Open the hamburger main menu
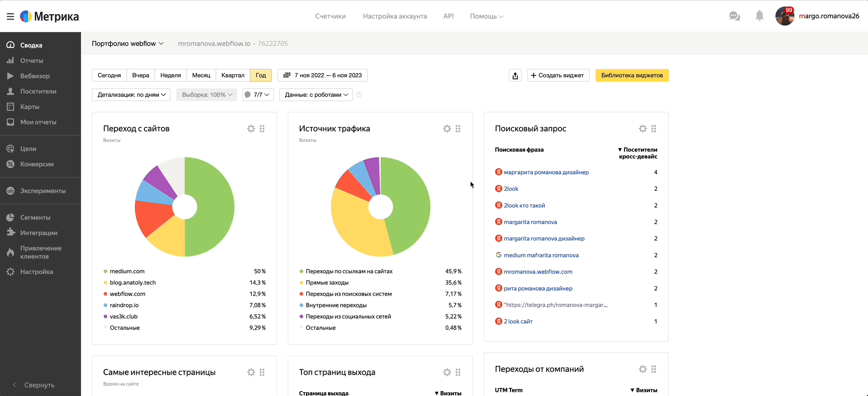 pos(10,17)
